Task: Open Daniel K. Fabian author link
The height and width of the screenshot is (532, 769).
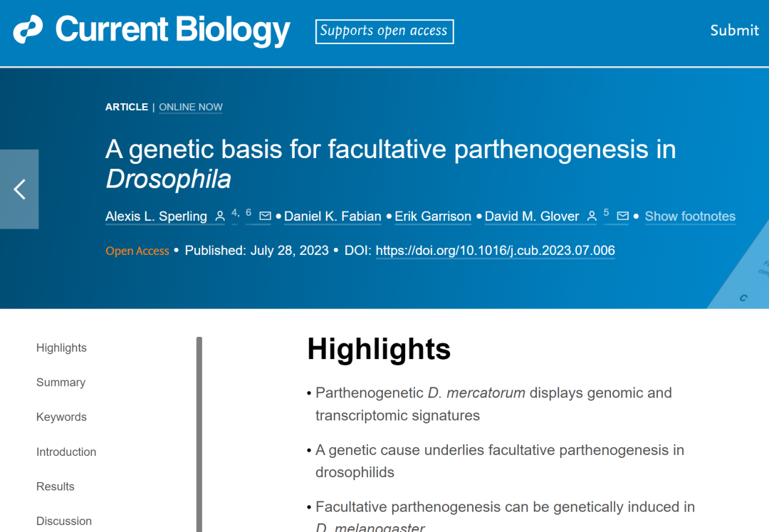Action: click(x=333, y=217)
